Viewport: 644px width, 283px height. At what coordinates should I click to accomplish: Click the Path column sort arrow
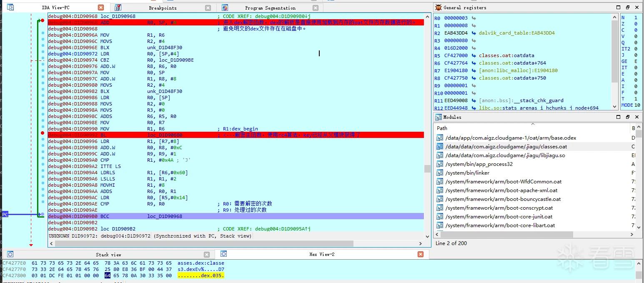pyautogui.click(x=533, y=124)
